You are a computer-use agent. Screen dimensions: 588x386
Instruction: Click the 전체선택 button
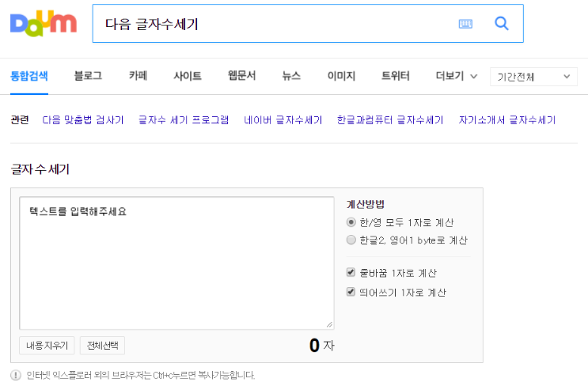coord(102,345)
